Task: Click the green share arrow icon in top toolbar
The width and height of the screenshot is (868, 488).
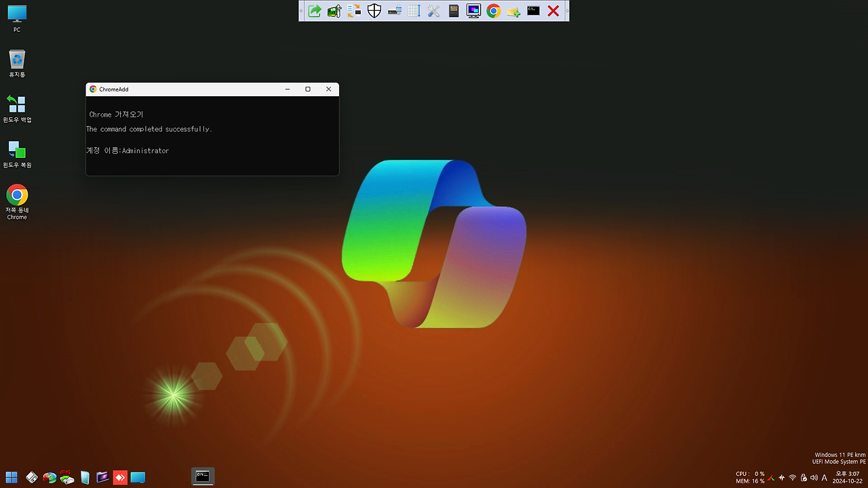Action: 315,11
